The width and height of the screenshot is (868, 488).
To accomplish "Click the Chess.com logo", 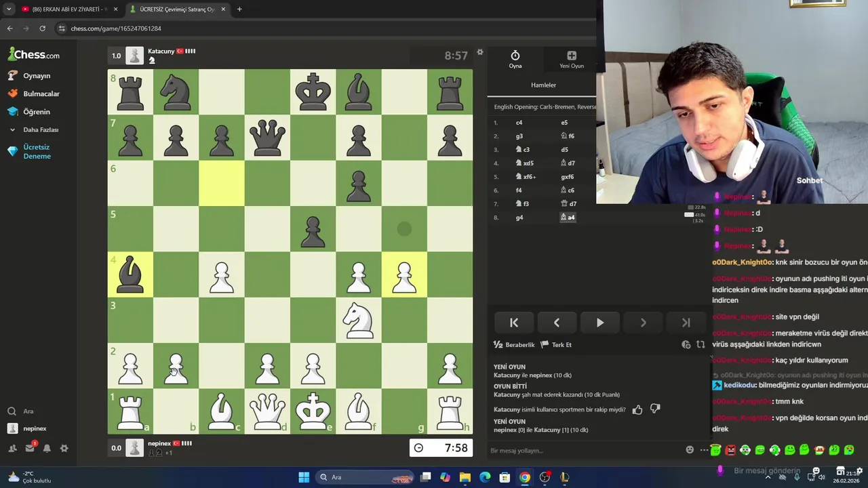I will 34,54.
